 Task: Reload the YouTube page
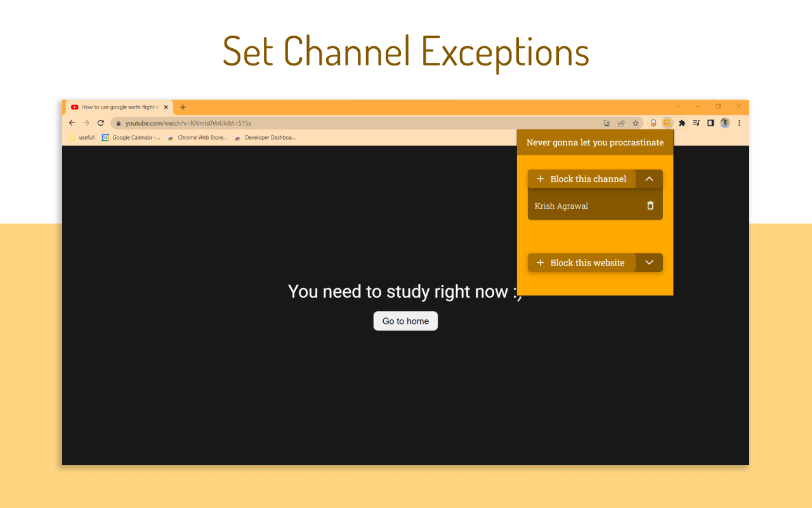coord(100,123)
